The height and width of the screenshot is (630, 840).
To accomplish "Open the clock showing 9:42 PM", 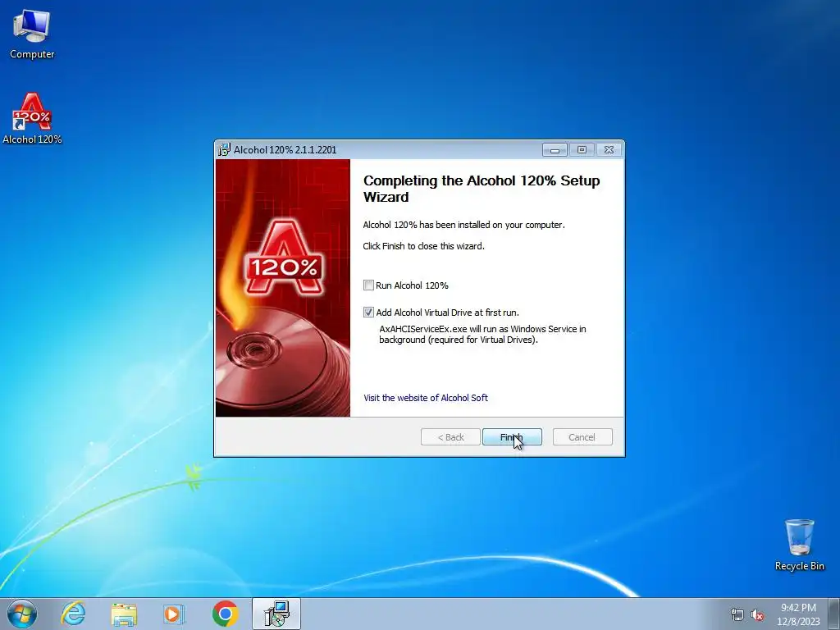I will click(798, 614).
